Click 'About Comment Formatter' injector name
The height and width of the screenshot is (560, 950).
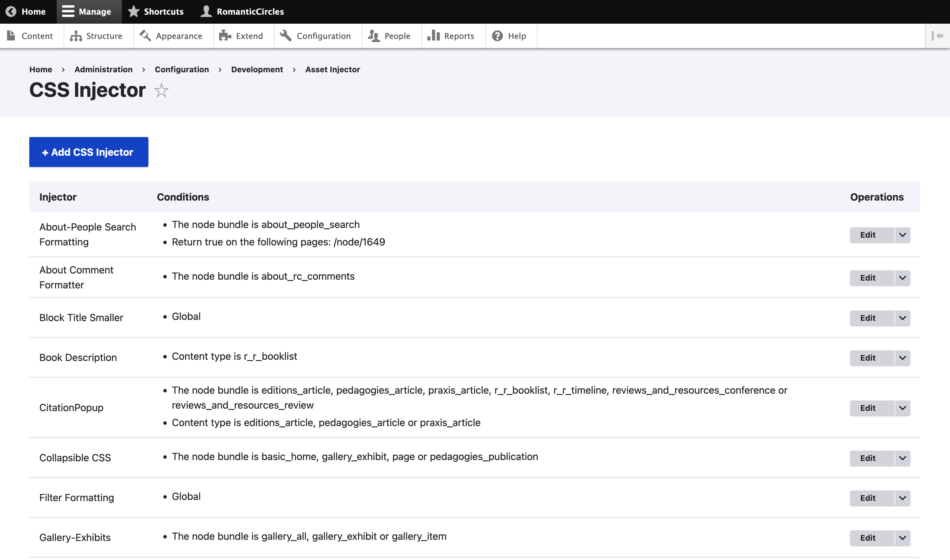(76, 278)
